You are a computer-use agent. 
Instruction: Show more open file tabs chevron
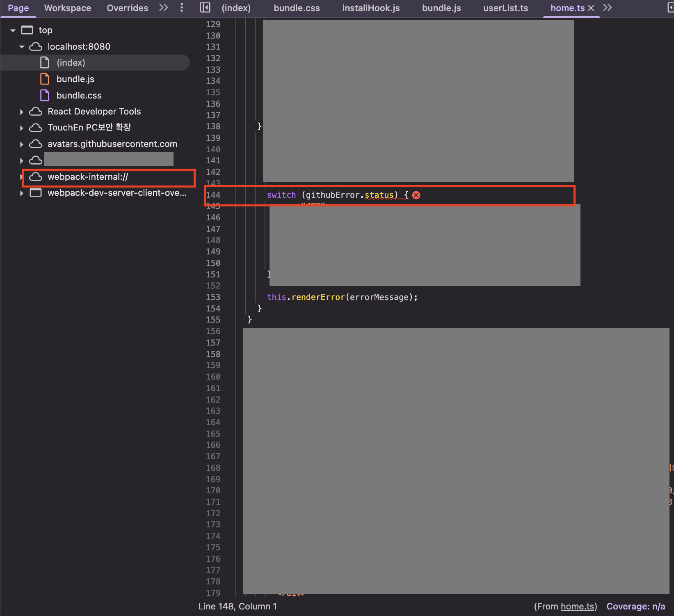tap(608, 8)
